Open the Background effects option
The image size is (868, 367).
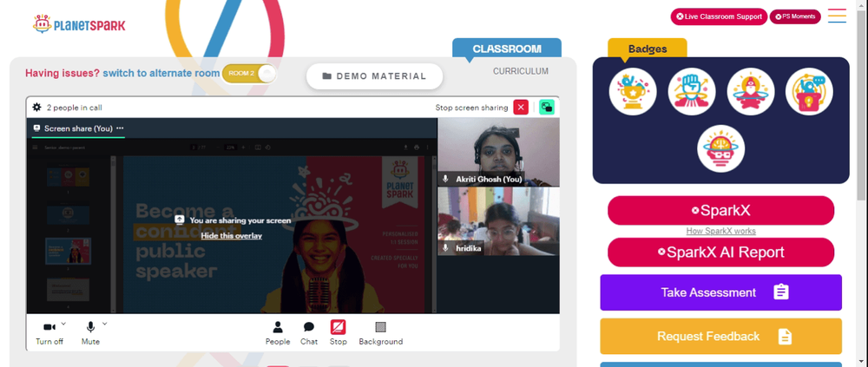point(381,333)
